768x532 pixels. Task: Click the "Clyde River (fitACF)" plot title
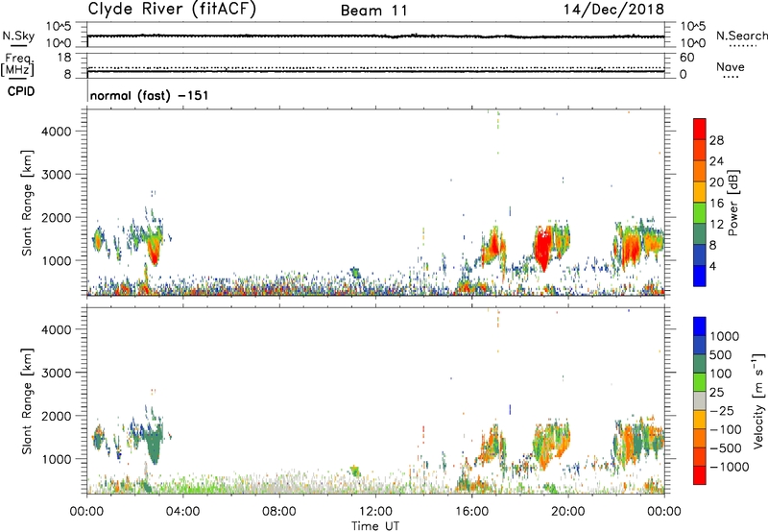(x=172, y=10)
